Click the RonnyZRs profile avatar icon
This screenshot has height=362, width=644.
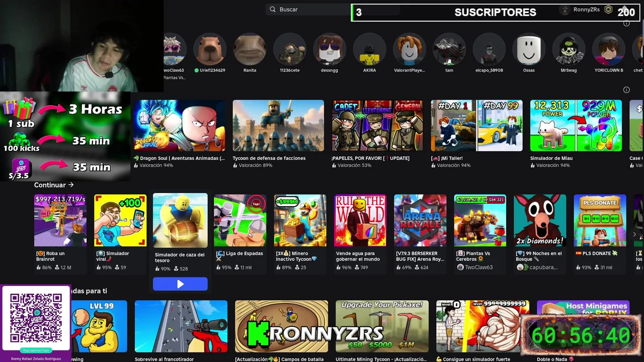565,10
